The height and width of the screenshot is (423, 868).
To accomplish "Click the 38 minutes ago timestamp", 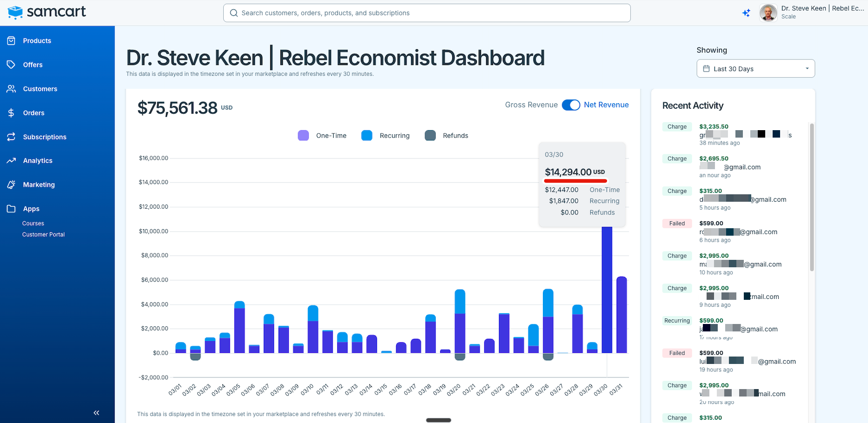I will [x=719, y=143].
